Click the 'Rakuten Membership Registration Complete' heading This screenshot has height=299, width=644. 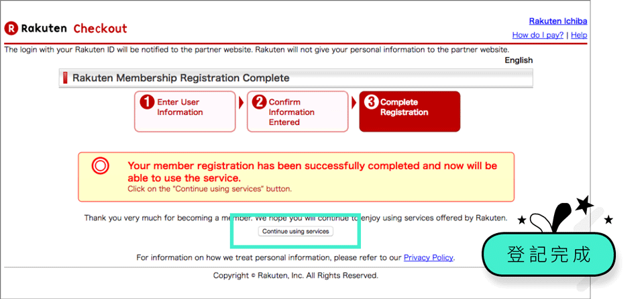pos(180,78)
